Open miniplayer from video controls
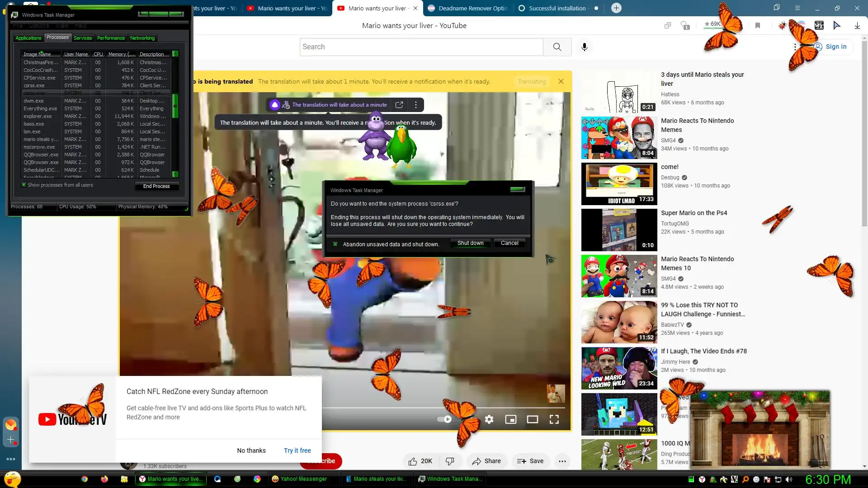 coord(511,419)
